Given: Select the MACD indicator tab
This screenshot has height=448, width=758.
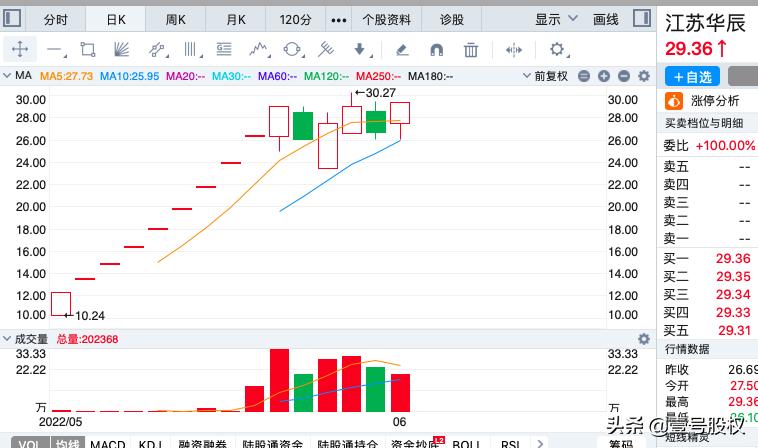Looking at the screenshot, I should (x=108, y=444).
